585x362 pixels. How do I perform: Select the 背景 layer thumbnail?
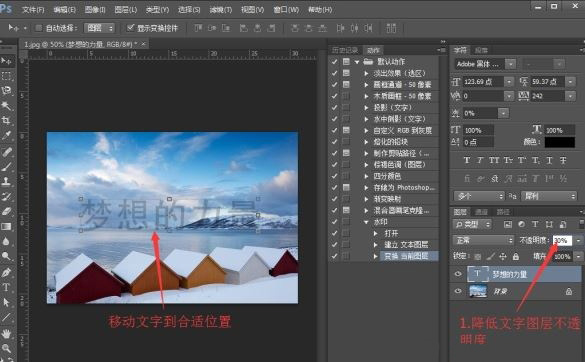tap(478, 291)
